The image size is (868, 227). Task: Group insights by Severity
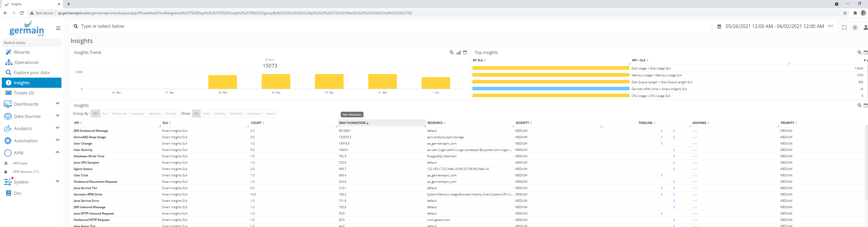pyautogui.click(x=155, y=114)
